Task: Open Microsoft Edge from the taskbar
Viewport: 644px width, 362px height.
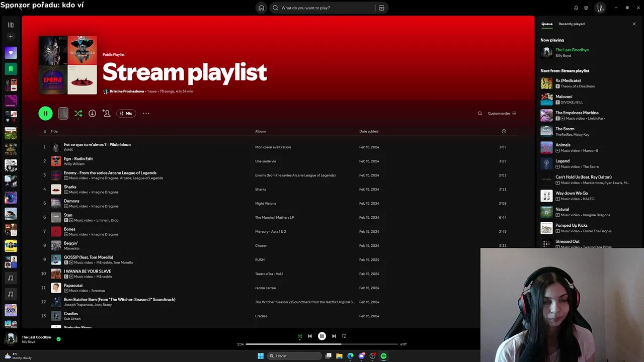Action: (x=351, y=356)
